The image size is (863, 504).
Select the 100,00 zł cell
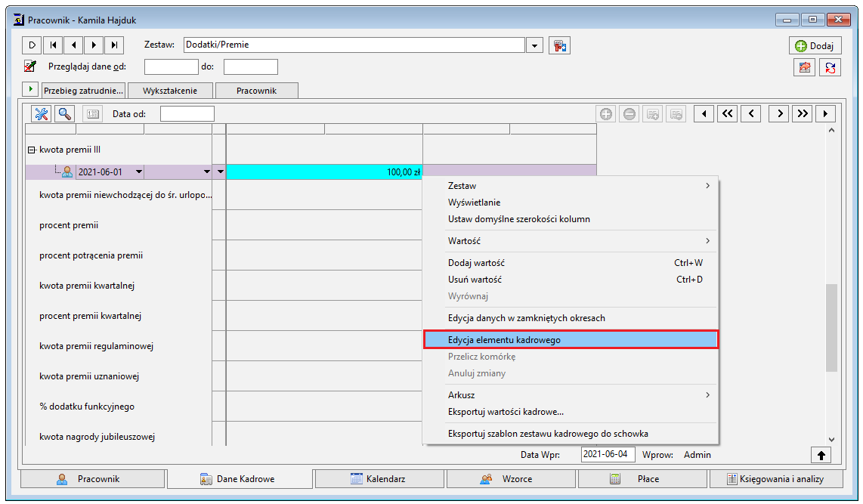324,172
